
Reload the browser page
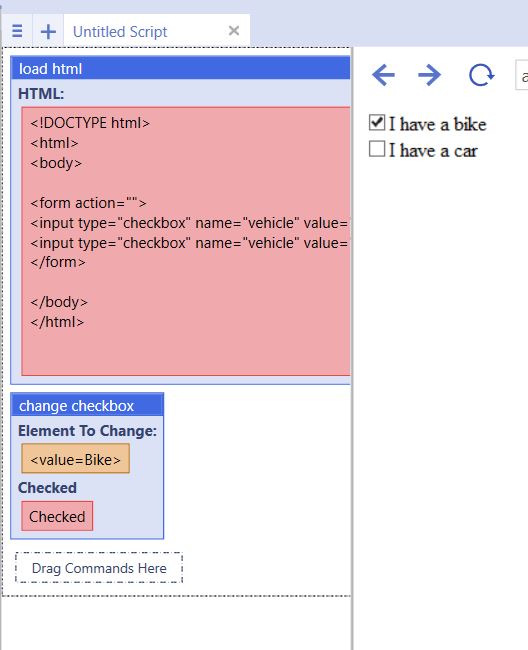coord(481,75)
